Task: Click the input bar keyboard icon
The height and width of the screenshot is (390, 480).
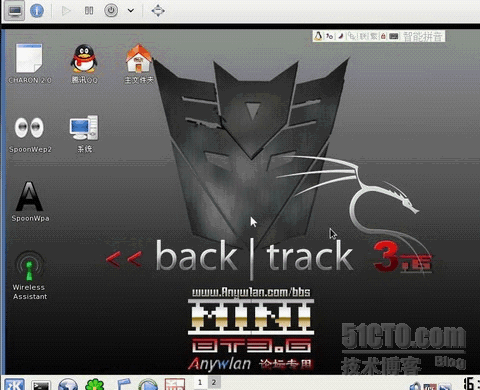Action: pyautogui.click(x=394, y=36)
